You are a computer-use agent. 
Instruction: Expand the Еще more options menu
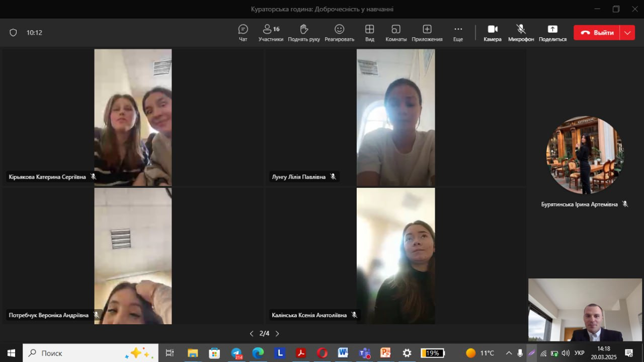coord(458,33)
